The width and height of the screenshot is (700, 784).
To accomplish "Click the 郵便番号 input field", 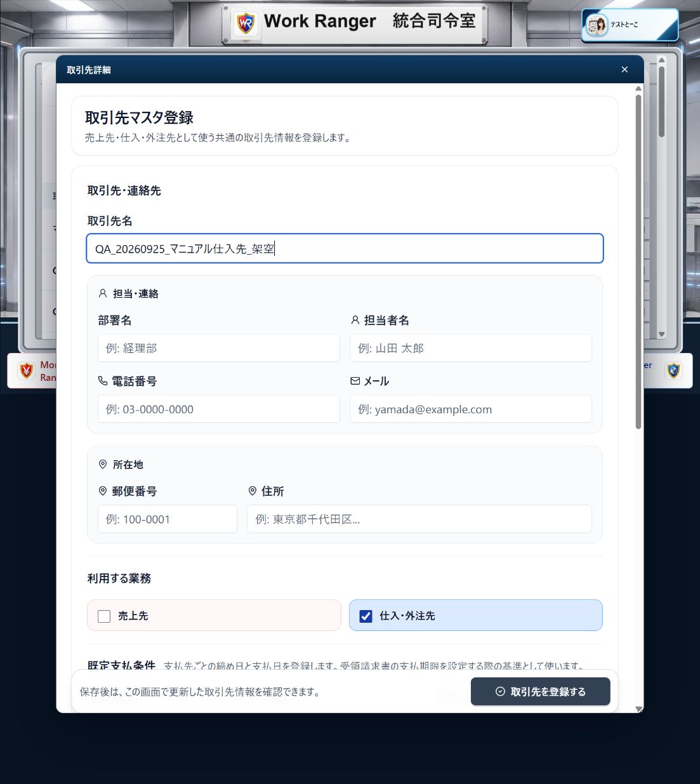I will tap(168, 519).
